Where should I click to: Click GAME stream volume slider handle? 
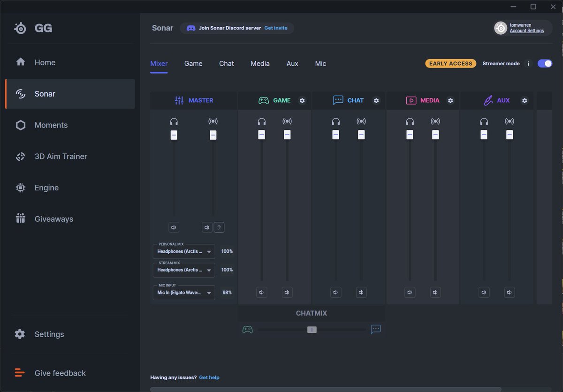click(287, 135)
